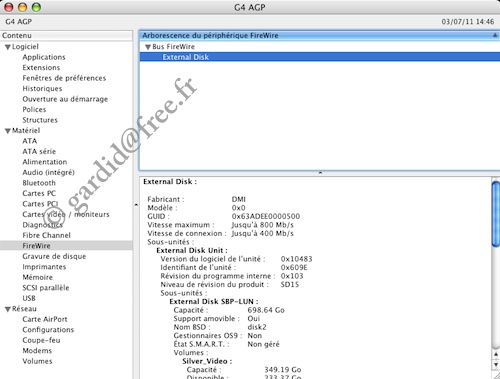Sort by Arborescence du périphérique FireWire header
Image resolution: width=500 pixels, height=379 pixels.
coord(210,35)
